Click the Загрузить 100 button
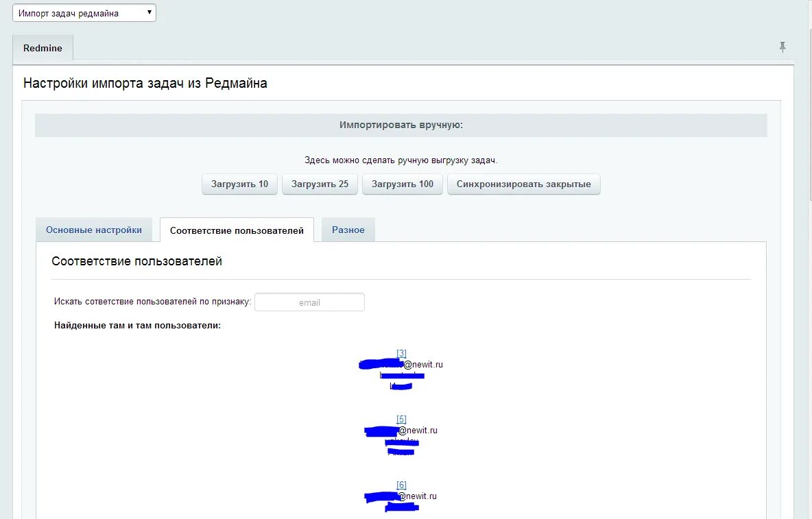 tap(403, 184)
